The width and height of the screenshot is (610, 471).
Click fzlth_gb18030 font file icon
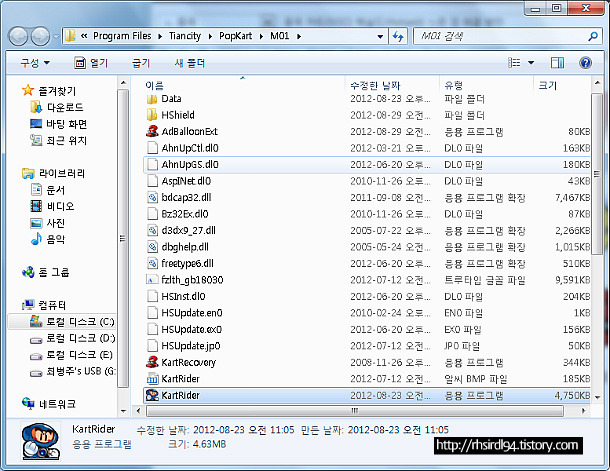tap(152, 280)
